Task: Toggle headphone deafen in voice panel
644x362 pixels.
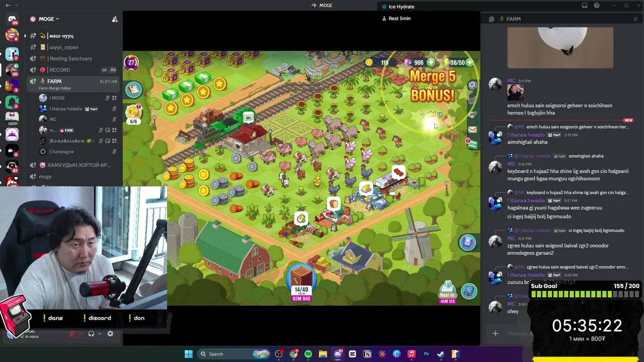Action: click(x=91, y=334)
